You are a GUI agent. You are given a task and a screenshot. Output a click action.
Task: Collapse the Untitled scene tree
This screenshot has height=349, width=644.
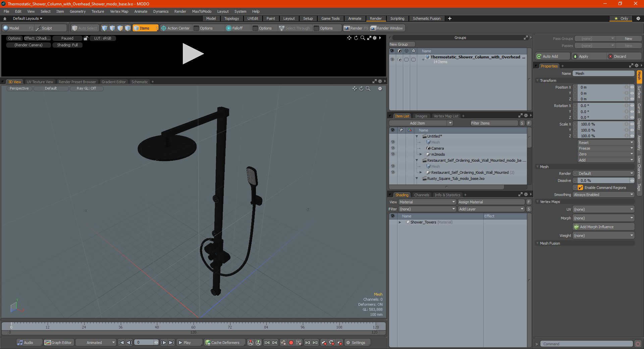tap(417, 136)
